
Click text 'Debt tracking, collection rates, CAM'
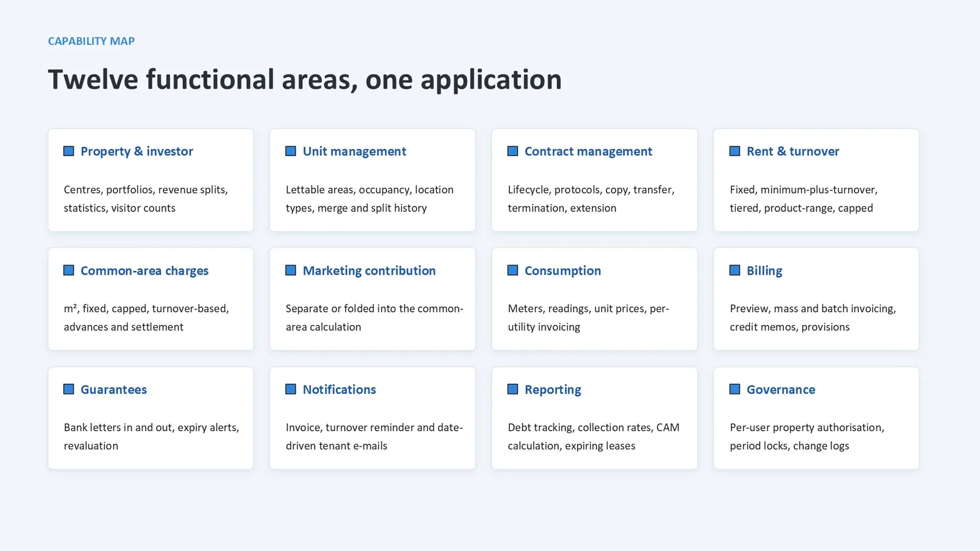(594, 428)
